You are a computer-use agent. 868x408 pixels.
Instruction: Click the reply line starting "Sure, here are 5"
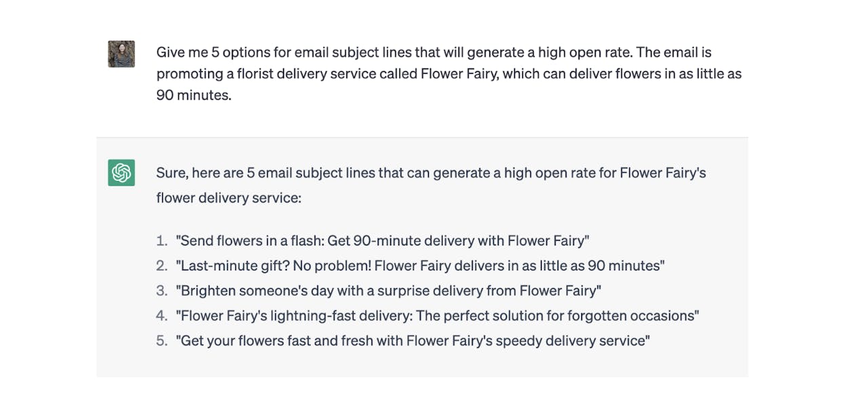point(431,173)
